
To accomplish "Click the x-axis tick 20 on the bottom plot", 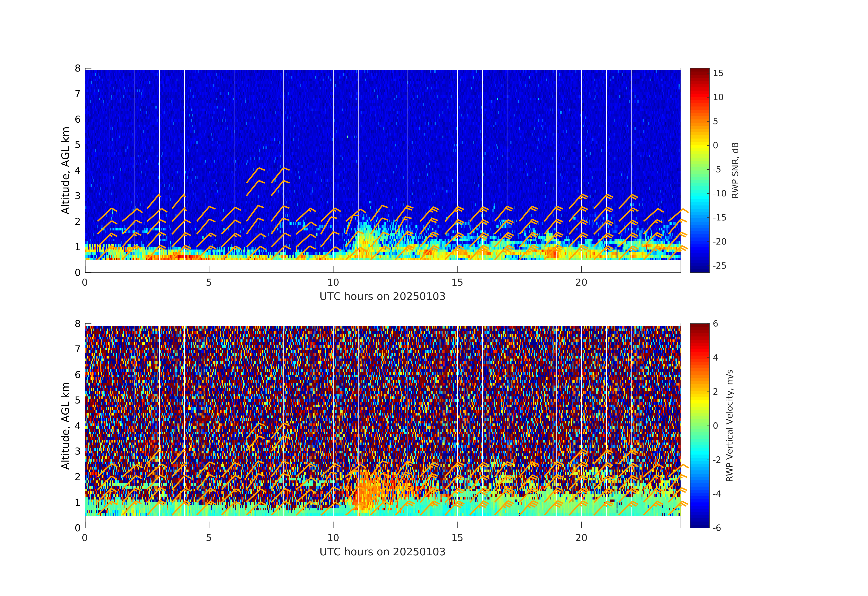I will [581, 538].
